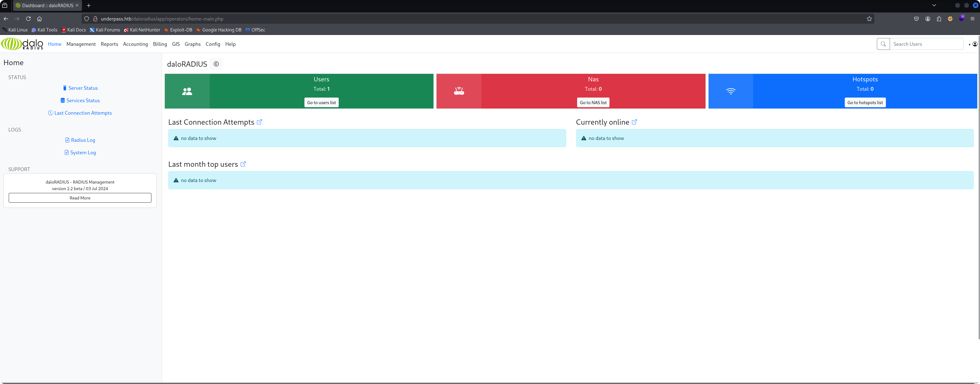
Task: Open the Radius Log link
Action: coord(83,140)
